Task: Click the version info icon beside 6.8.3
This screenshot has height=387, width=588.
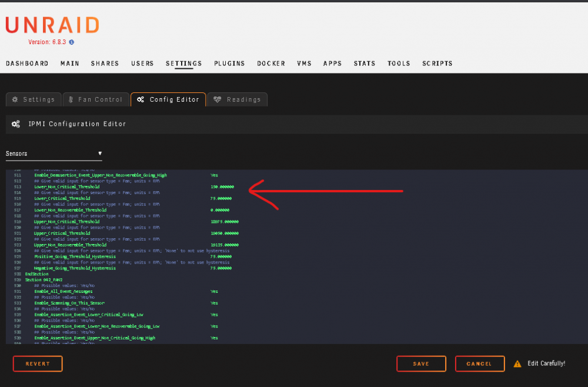Action: (x=72, y=42)
